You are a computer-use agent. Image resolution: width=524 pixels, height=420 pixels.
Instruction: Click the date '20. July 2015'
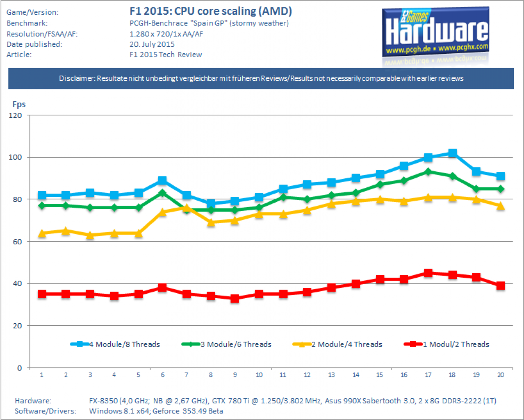point(152,44)
